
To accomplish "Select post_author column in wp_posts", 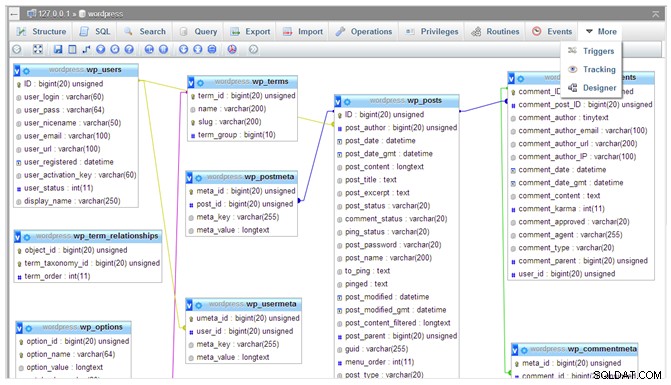I will [x=396, y=127].
